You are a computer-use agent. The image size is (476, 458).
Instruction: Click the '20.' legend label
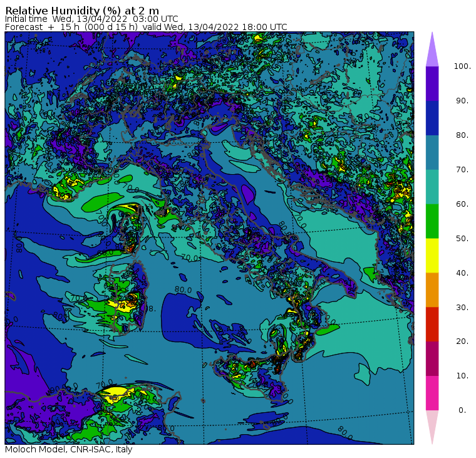tap(462, 341)
